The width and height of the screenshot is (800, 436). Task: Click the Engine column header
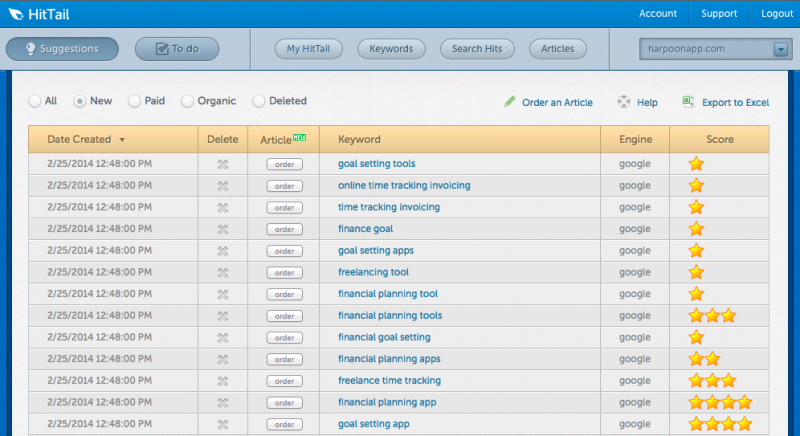pos(635,139)
